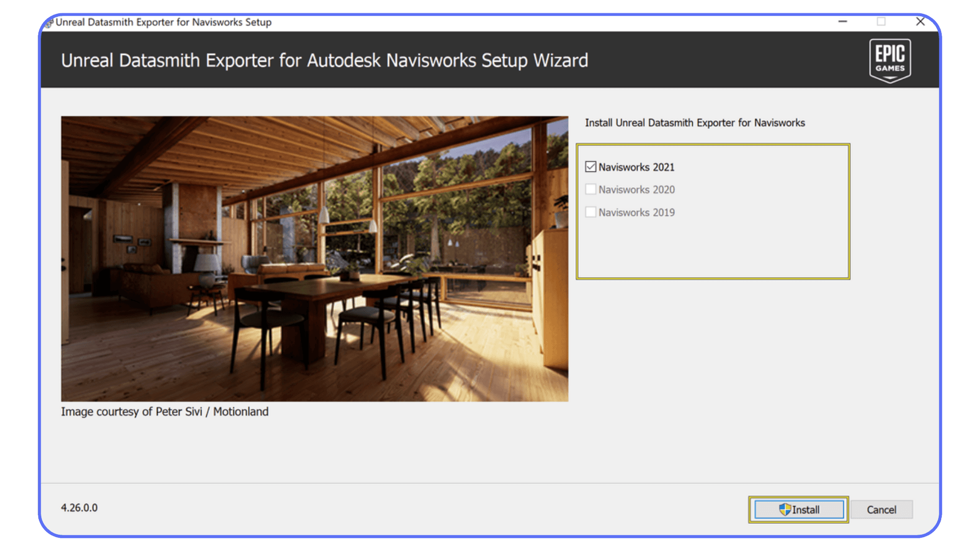Minimize the setup window
The height and width of the screenshot is (551, 980).
click(843, 21)
